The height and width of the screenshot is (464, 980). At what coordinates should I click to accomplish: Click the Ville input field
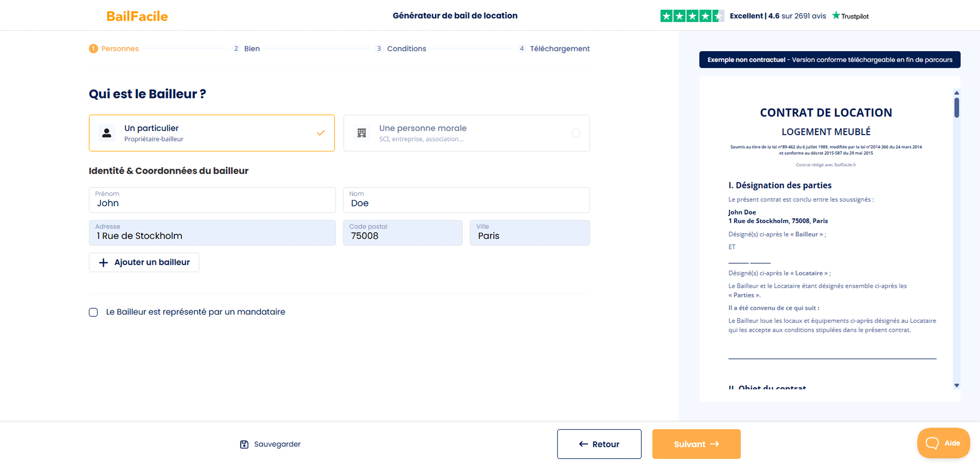click(x=530, y=233)
